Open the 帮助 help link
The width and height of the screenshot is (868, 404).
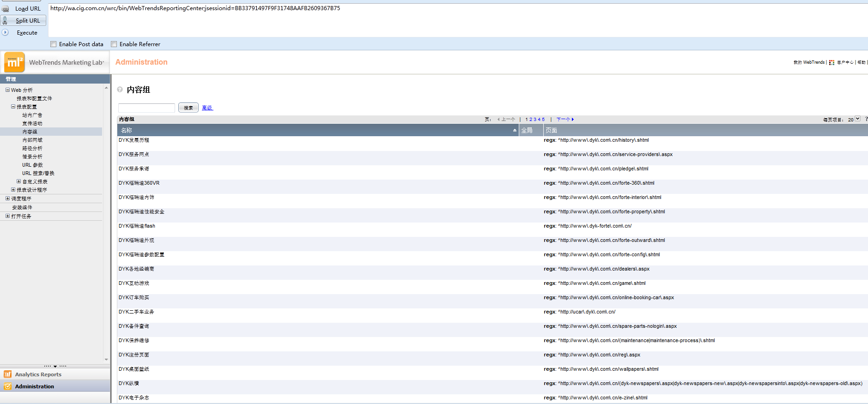tap(862, 62)
